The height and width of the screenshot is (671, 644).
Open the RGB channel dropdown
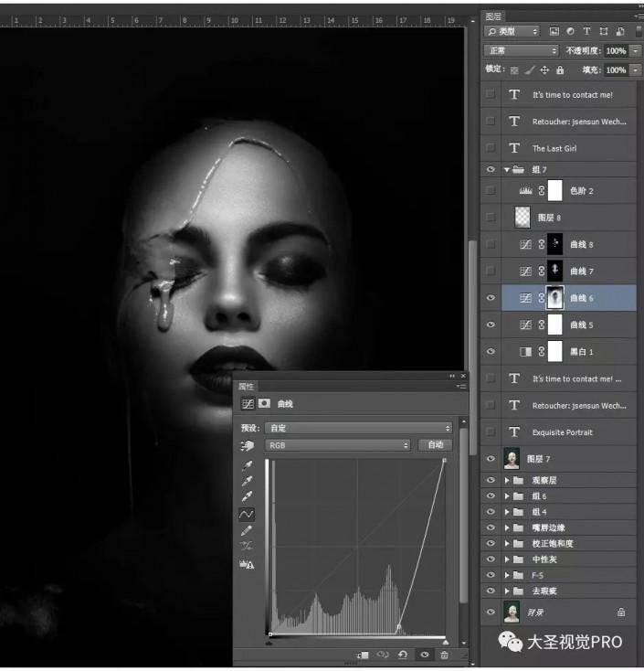336,445
